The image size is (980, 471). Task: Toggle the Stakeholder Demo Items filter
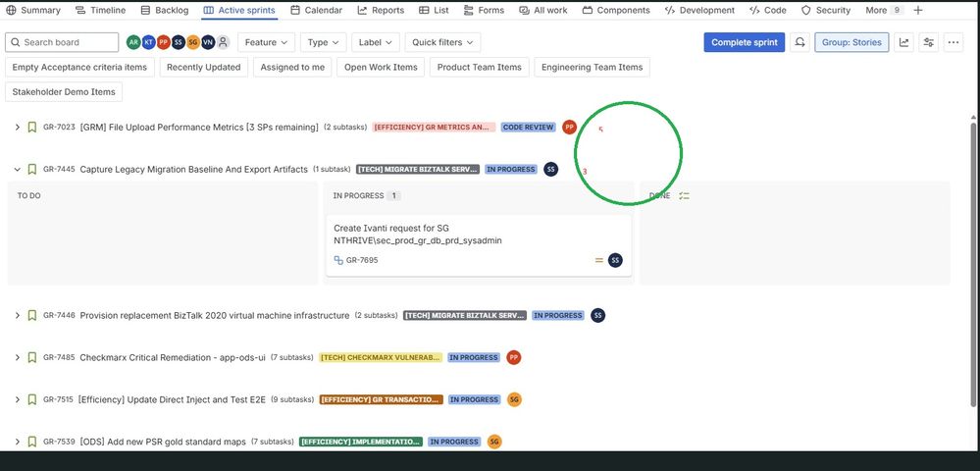point(64,91)
